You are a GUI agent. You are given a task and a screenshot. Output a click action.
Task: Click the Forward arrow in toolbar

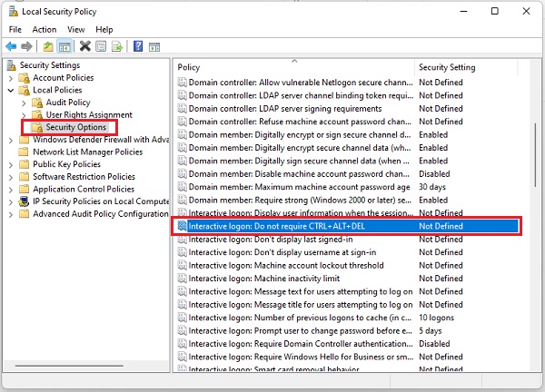27,46
